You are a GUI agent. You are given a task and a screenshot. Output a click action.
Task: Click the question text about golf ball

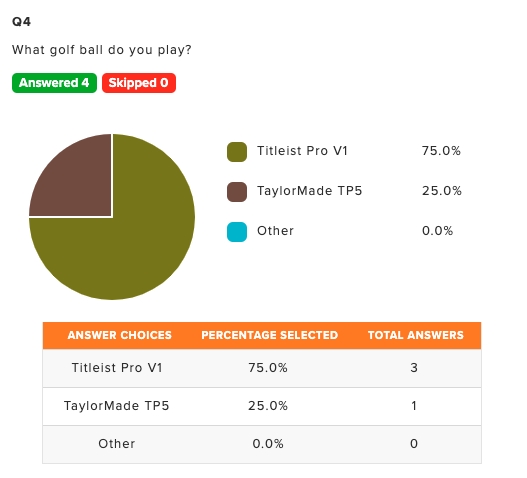pyautogui.click(x=102, y=50)
